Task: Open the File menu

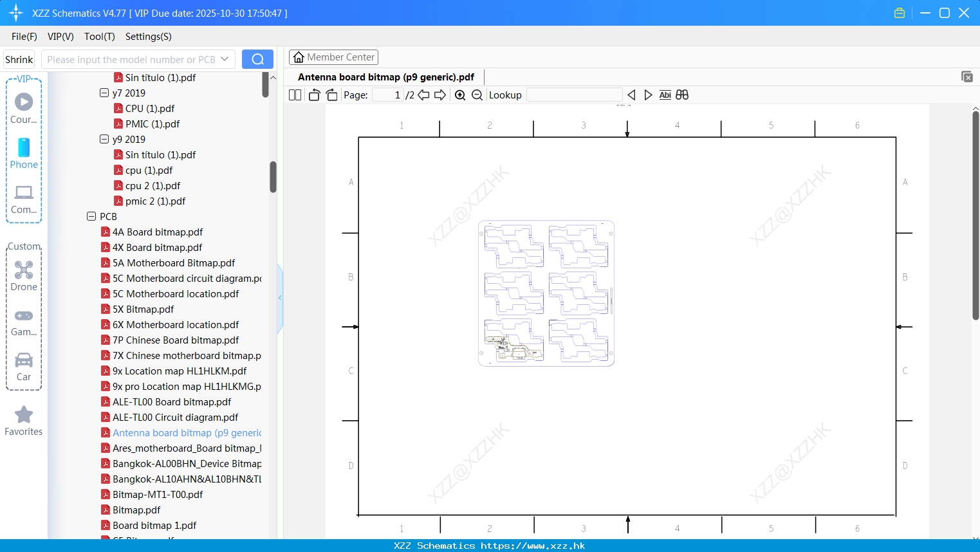Action: 24,37
